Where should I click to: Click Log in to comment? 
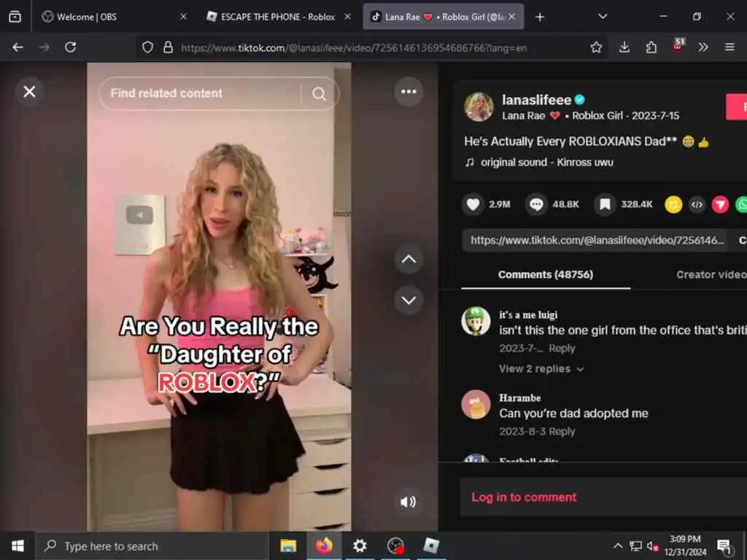click(524, 497)
